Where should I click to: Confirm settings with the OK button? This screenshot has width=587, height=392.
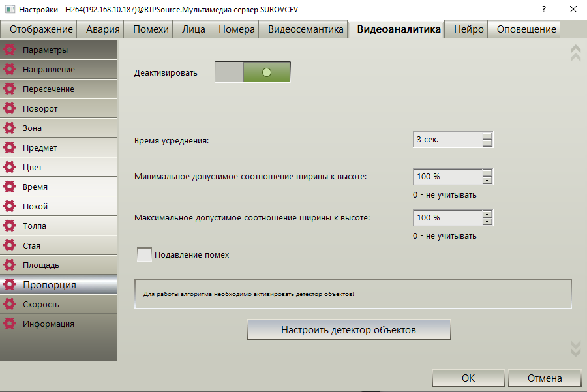click(468, 378)
